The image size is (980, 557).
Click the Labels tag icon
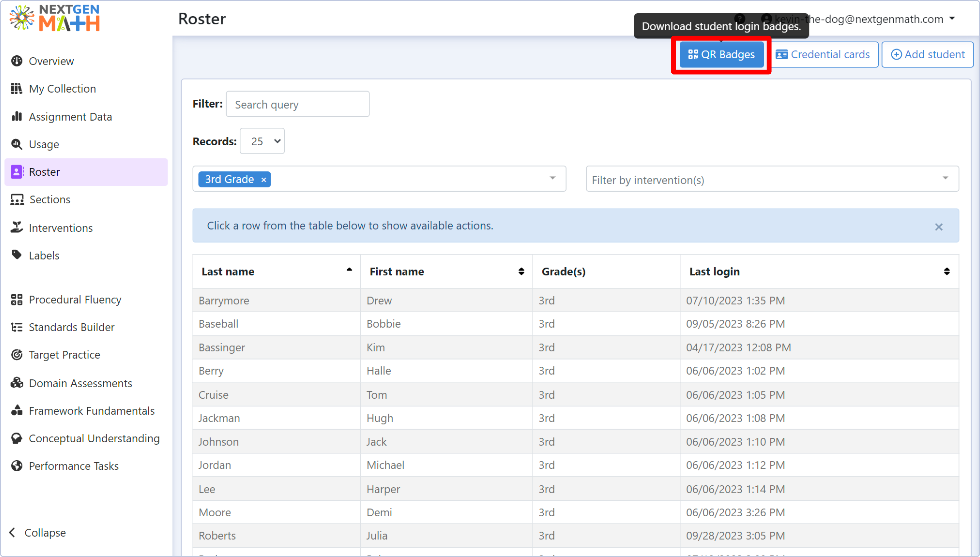tap(16, 255)
